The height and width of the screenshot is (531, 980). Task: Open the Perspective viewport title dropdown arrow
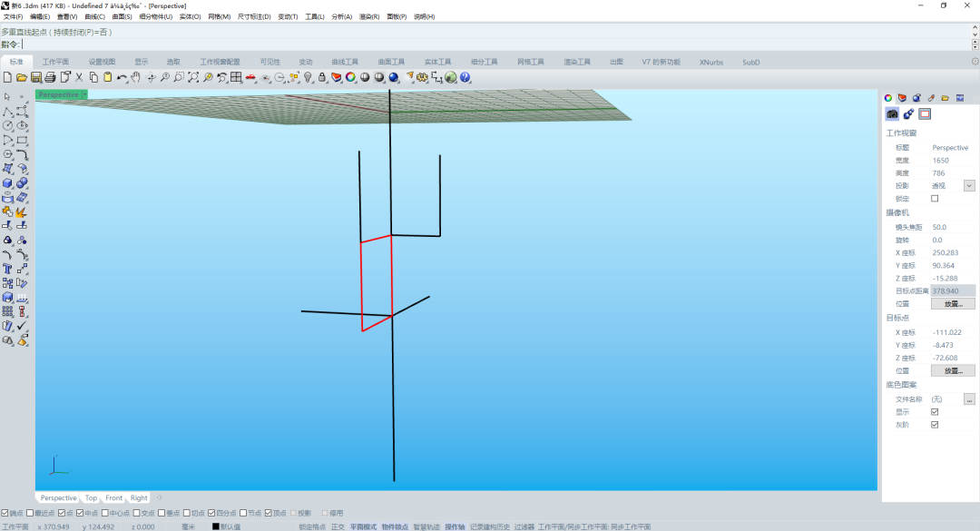(84, 94)
